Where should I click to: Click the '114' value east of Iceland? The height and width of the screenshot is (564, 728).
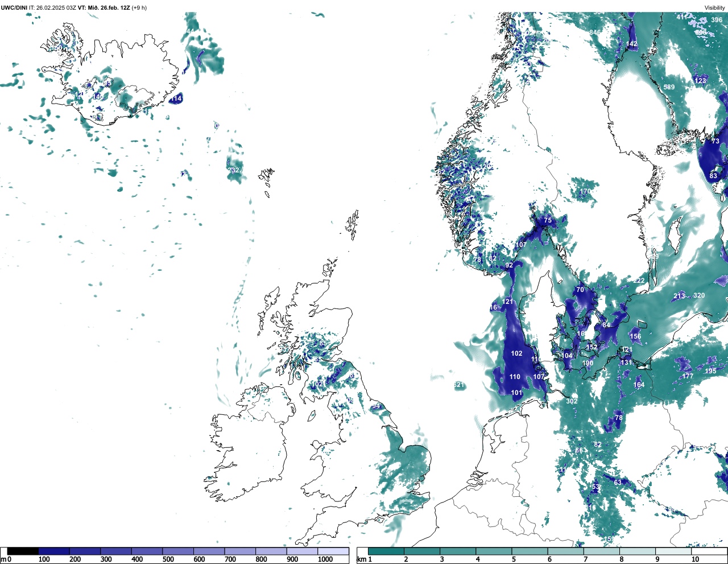tap(176, 98)
